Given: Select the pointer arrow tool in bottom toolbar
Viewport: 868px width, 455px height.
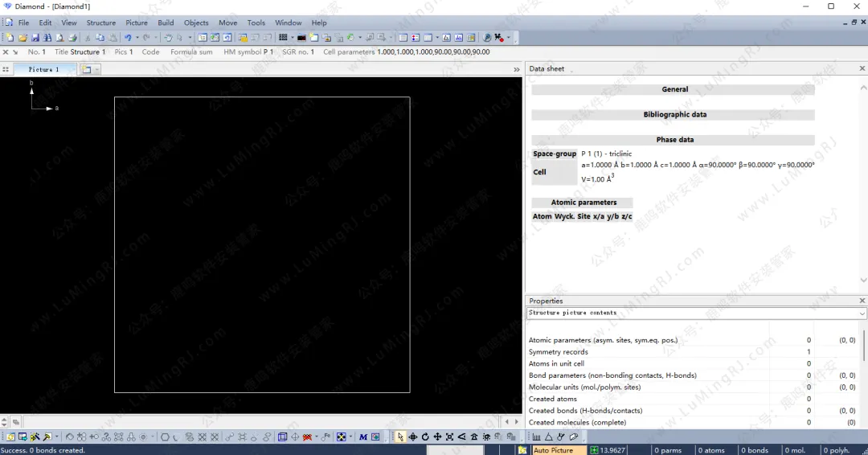Looking at the screenshot, I should 400,437.
